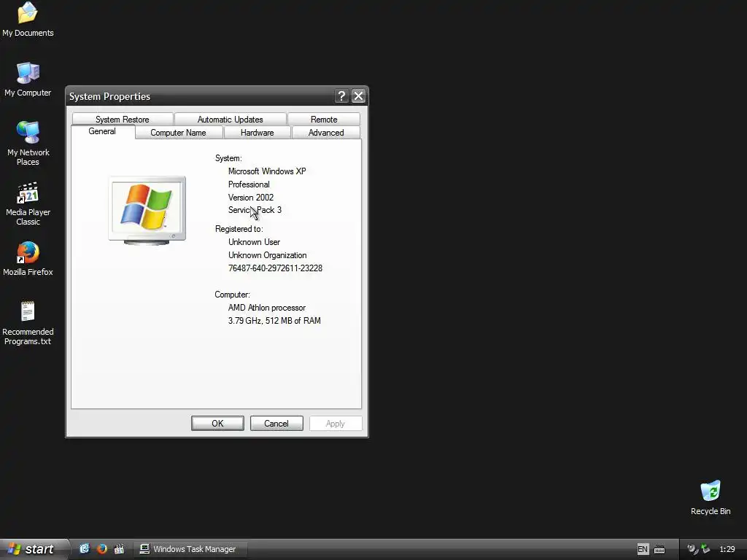Click the Cancel button
747x560 pixels.
pos(276,424)
